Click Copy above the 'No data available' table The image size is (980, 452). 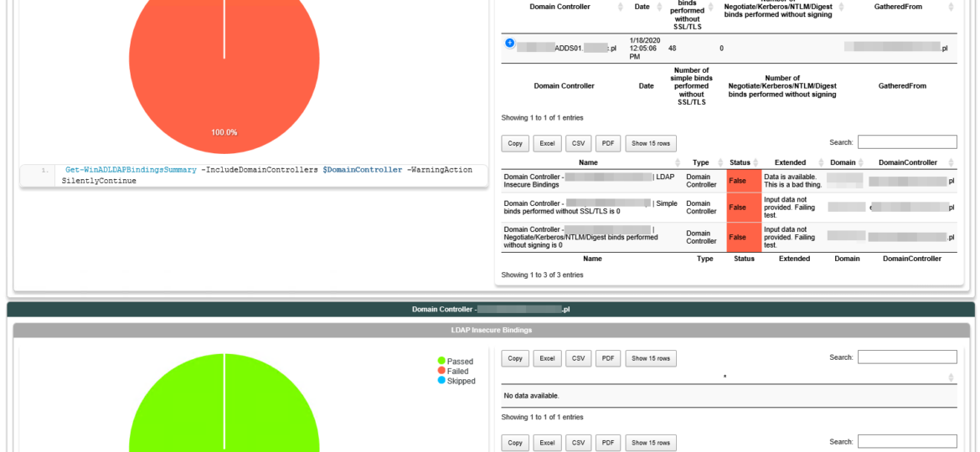coord(515,358)
